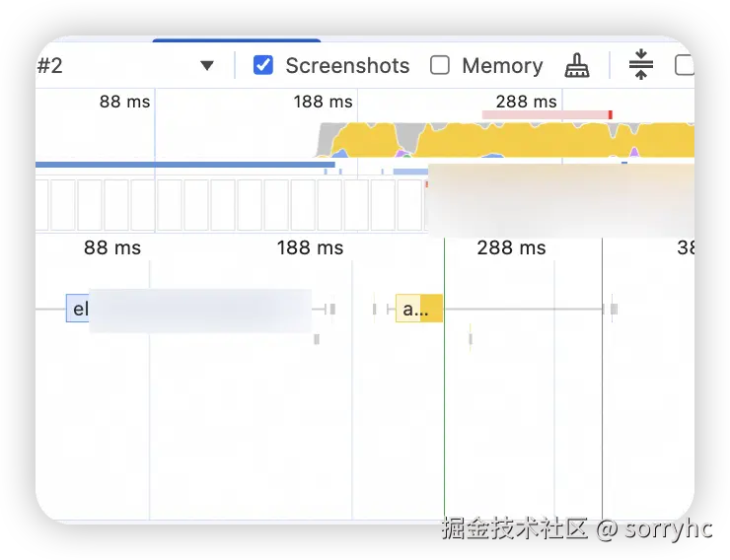The image size is (730, 560).
Task: Click the small gray bar below the "el" request
Action: (317, 339)
